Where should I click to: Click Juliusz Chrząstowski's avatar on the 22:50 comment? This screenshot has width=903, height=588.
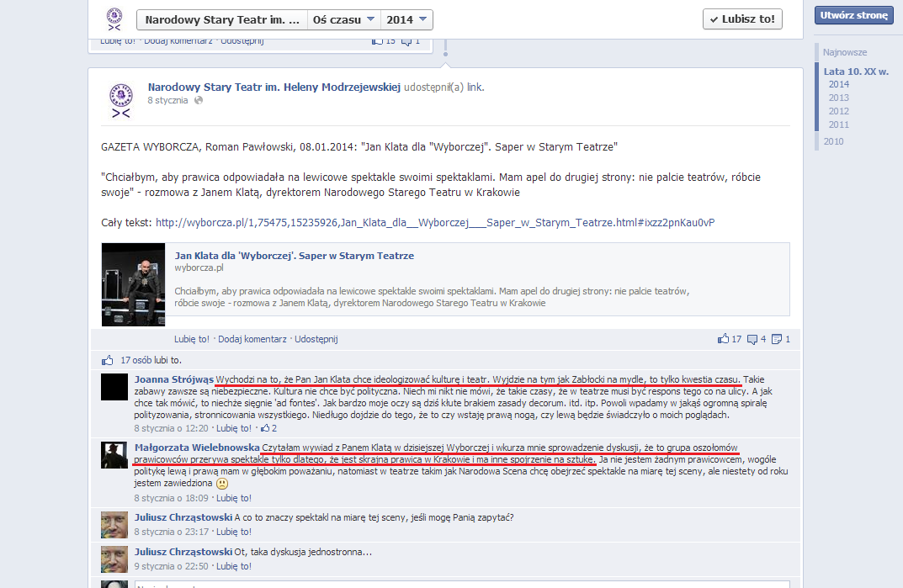[x=114, y=559]
